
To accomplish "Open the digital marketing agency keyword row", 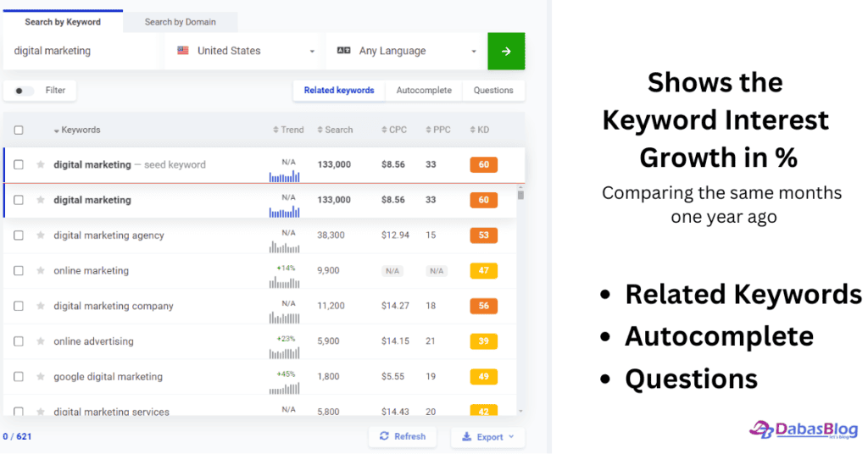I will pyautogui.click(x=260, y=235).
